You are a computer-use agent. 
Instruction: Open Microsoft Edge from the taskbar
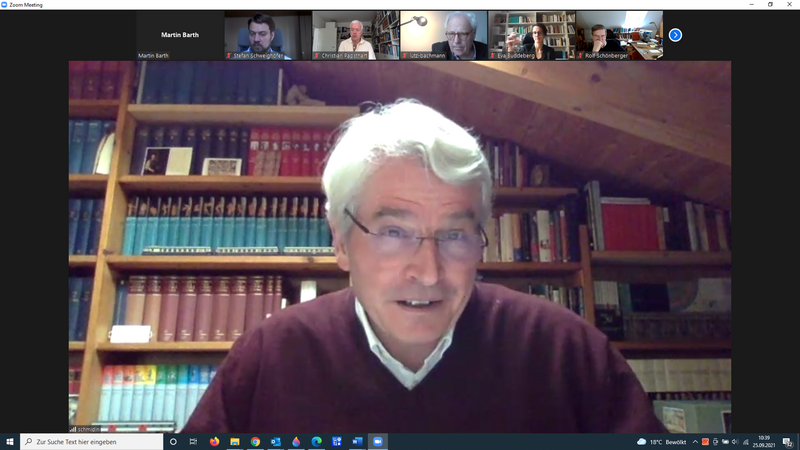[x=317, y=441]
